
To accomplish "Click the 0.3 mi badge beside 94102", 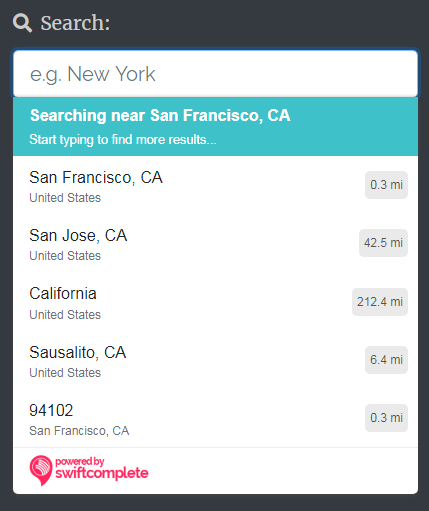I will click(386, 418).
